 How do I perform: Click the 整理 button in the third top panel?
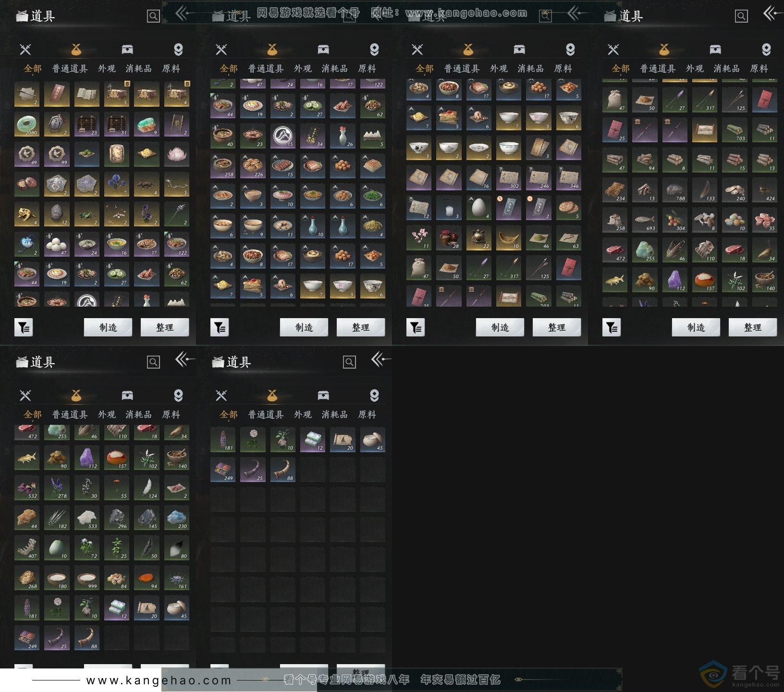click(x=557, y=327)
